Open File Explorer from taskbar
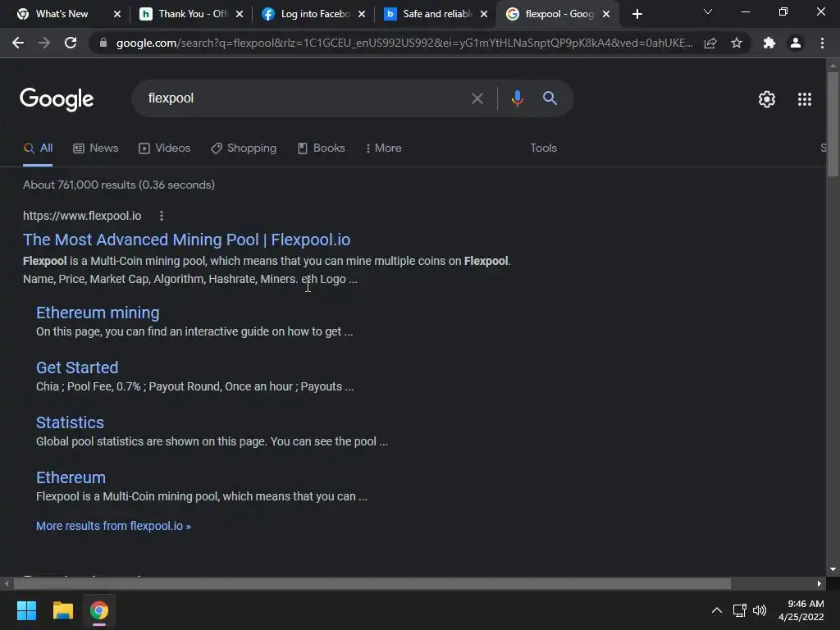 [62, 610]
